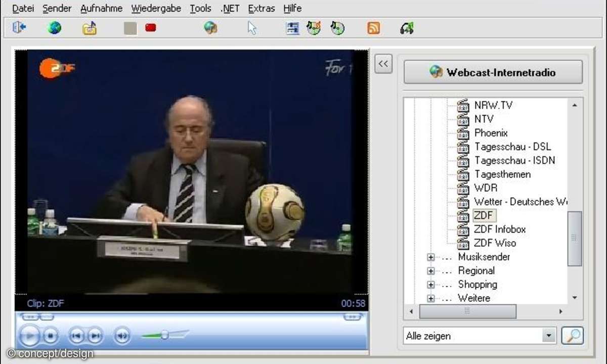Screen dimensions: 607x364
Task: Expand the Musiksender category
Action: click(431, 257)
